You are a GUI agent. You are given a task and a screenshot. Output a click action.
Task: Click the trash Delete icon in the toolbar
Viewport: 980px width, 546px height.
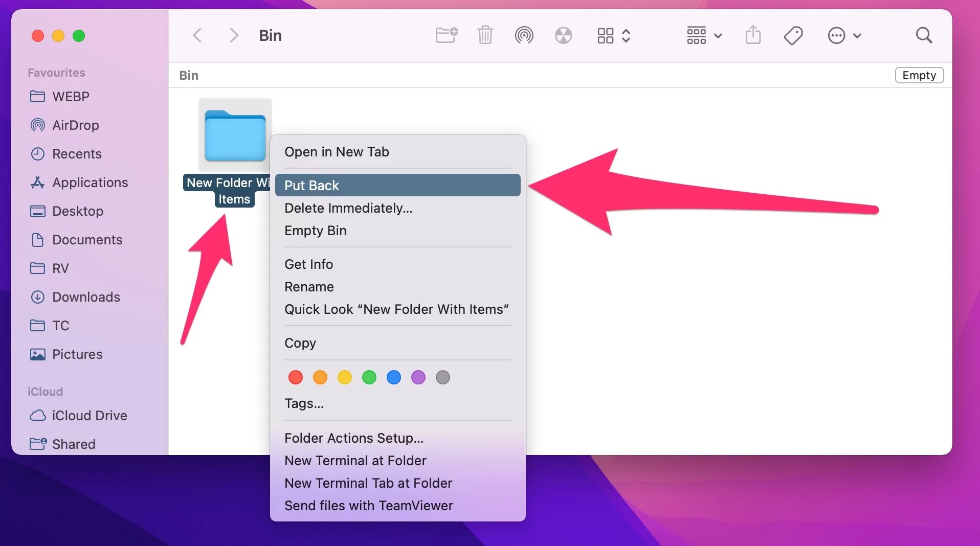[484, 35]
